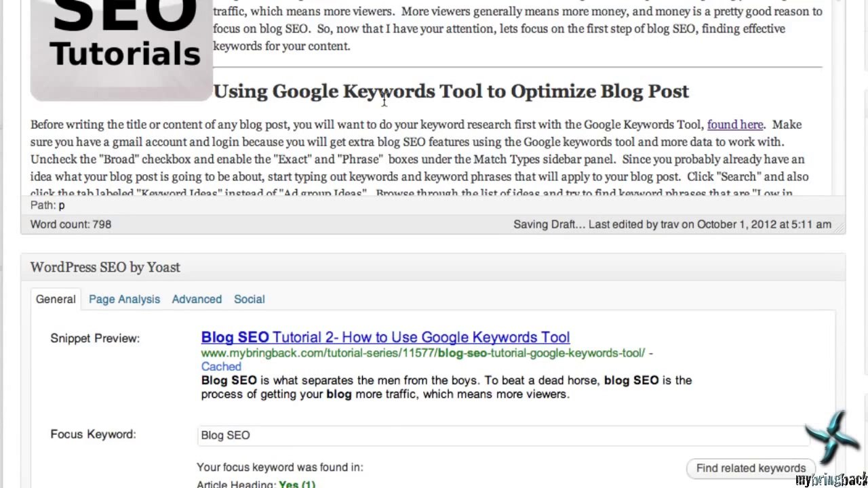
Task: Click the mybringback shuriken logo icon
Action: tap(833, 437)
